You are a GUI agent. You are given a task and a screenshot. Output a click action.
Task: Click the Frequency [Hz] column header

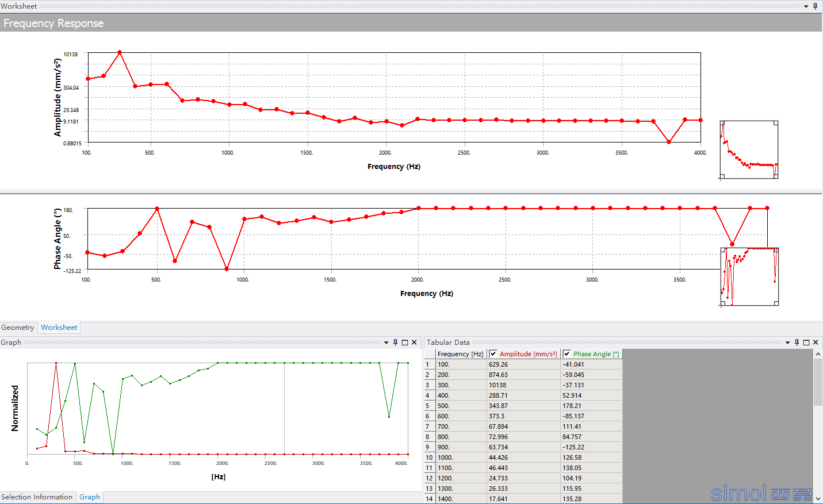click(x=461, y=354)
